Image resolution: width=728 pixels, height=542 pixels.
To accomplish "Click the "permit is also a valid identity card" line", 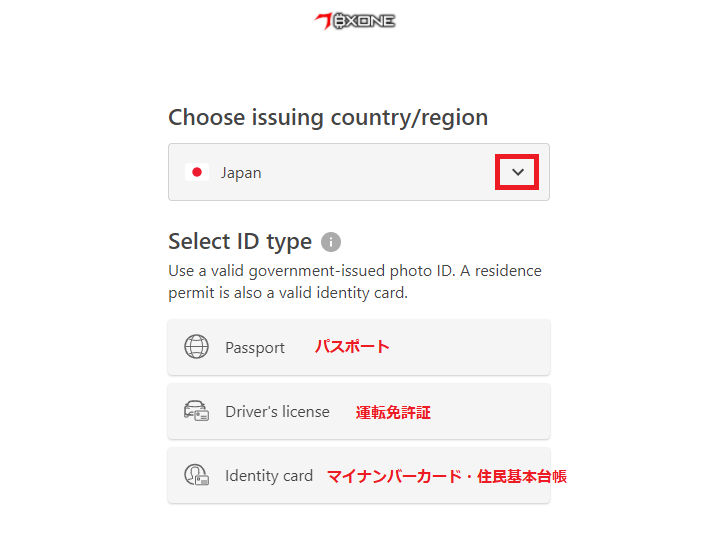I will [288, 293].
